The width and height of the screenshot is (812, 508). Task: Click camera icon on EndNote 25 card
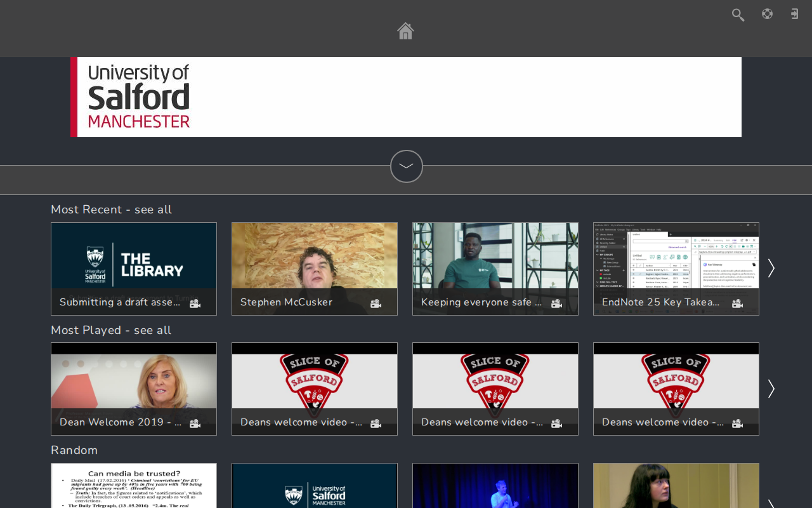[x=737, y=304]
